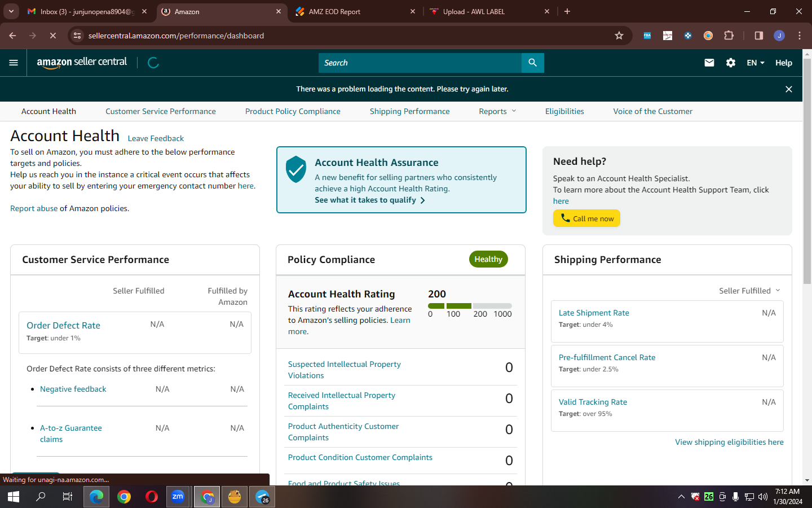This screenshot has width=812, height=508.
Task: Open the Chrome extensions puzzle icon
Action: click(x=729, y=36)
